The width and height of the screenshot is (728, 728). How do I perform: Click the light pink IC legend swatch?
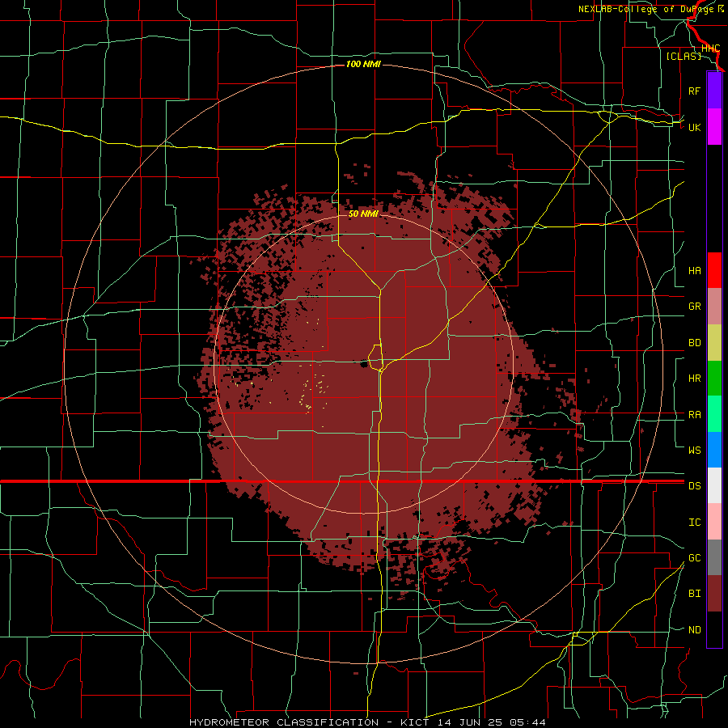(x=714, y=522)
